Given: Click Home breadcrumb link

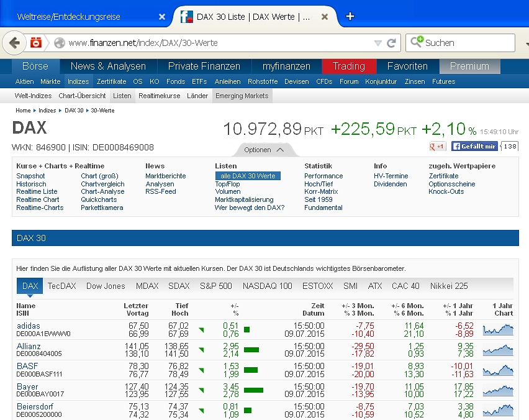Looking at the screenshot, I should point(23,111).
